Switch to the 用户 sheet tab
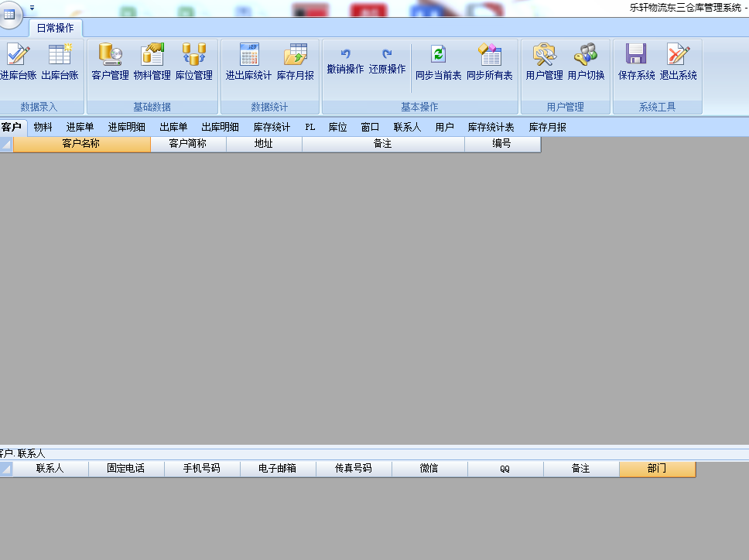 tap(445, 127)
